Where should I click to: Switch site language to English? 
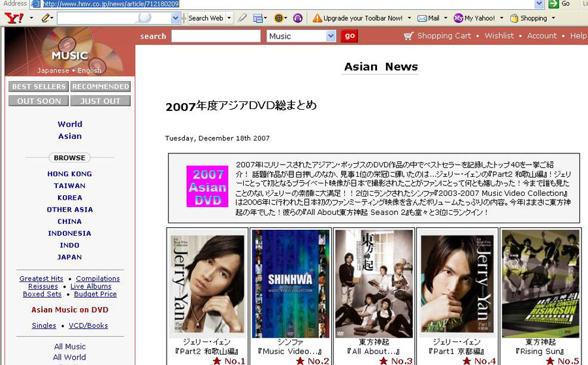90,71
